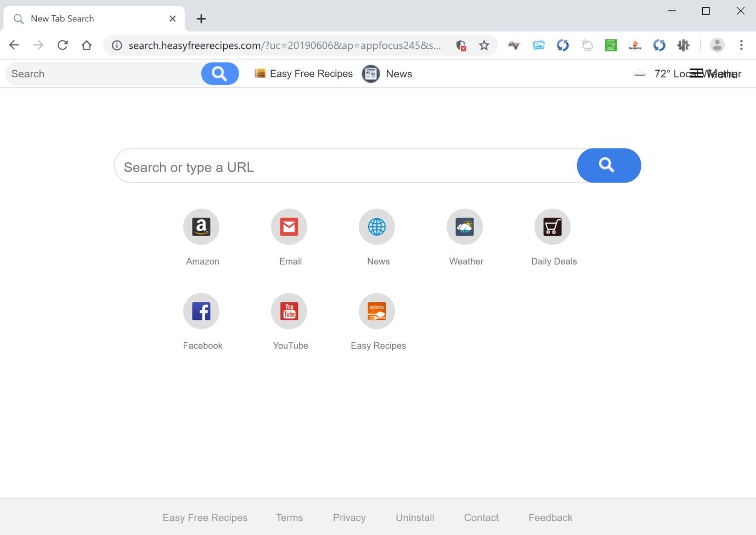This screenshot has width=756, height=535.
Task: Open the Easy Recipes shortcut icon
Action: (x=377, y=311)
